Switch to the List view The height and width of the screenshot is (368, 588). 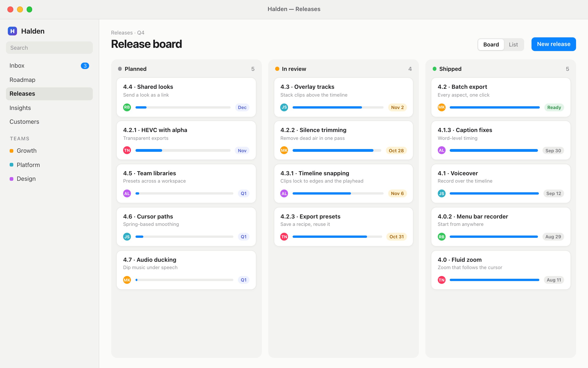[x=513, y=45]
